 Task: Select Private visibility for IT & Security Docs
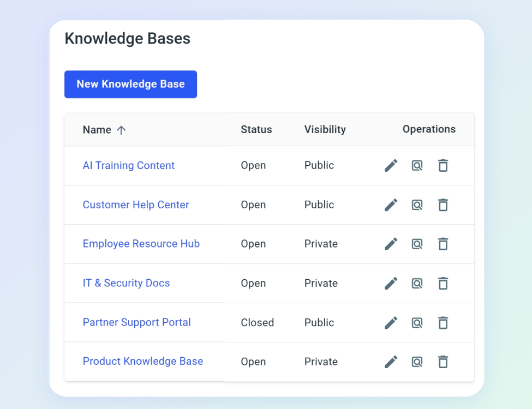(321, 283)
